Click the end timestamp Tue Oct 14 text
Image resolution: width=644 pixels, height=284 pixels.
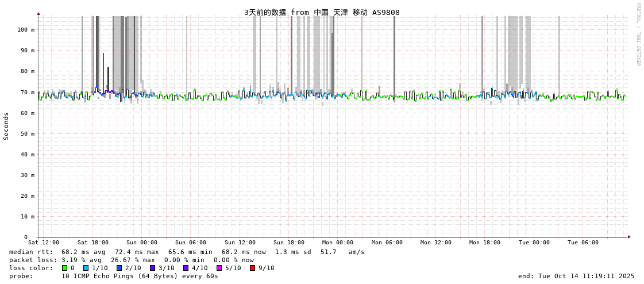[x=576, y=276]
